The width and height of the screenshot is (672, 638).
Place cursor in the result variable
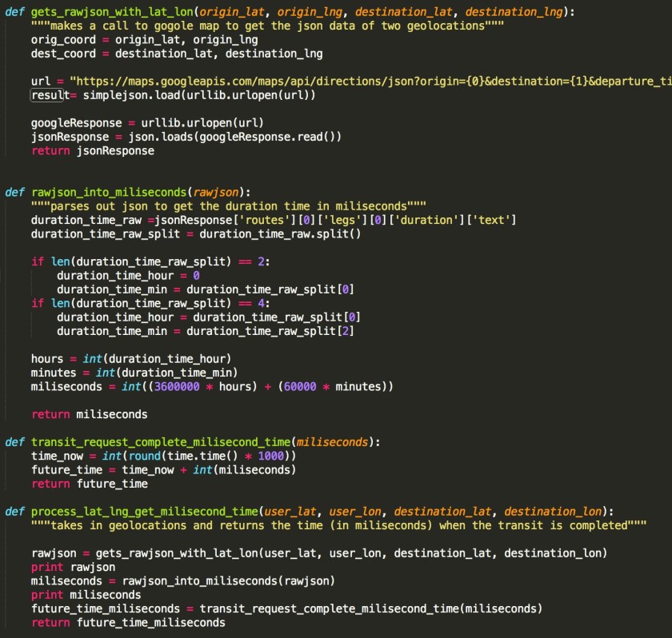[45, 94]
